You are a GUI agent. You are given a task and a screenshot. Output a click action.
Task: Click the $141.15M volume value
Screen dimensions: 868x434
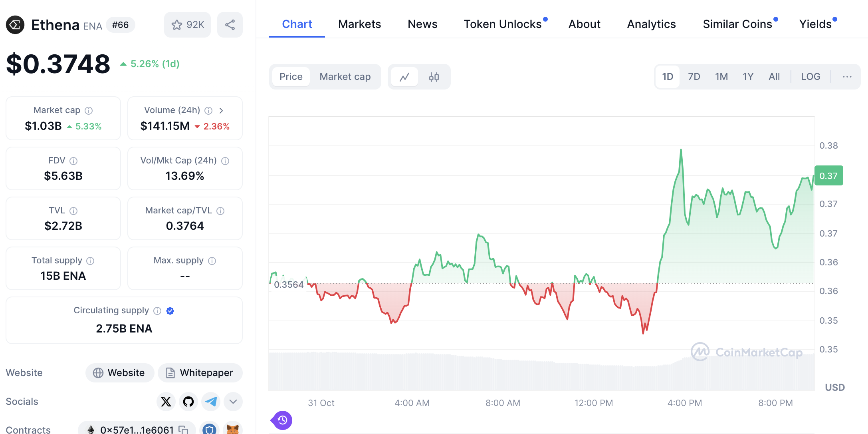point(165,126)
